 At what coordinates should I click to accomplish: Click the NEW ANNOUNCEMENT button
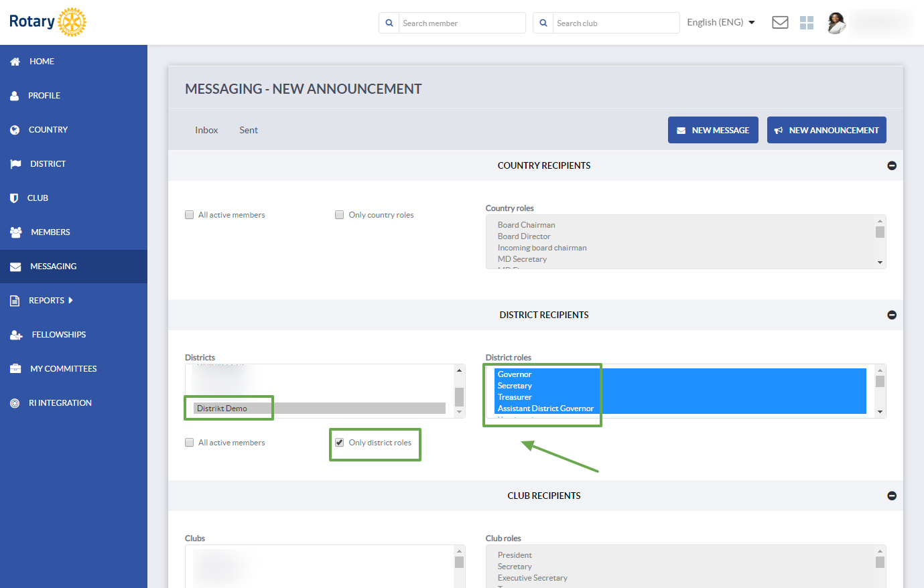pos(827,130)
